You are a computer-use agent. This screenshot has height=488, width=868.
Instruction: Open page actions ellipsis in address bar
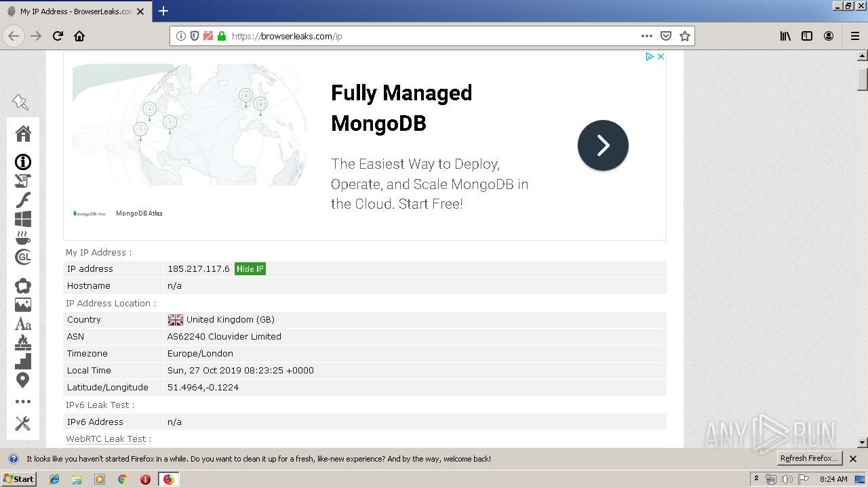point(647,36)
